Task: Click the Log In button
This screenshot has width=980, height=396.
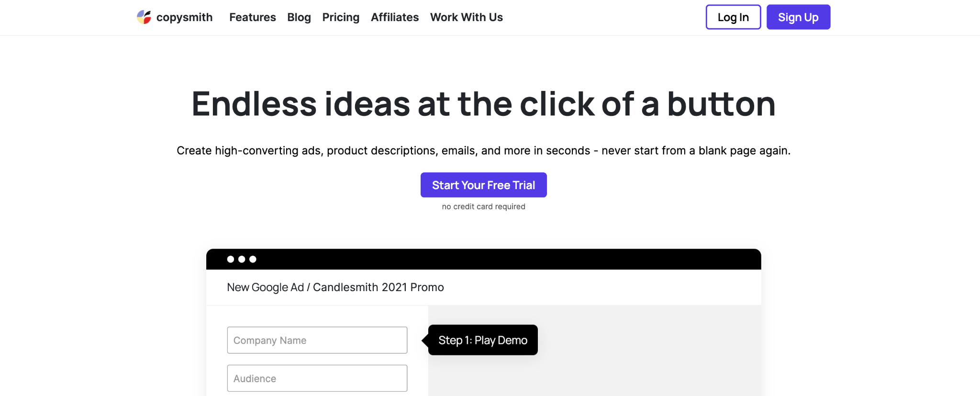Action: pos(733,17)
